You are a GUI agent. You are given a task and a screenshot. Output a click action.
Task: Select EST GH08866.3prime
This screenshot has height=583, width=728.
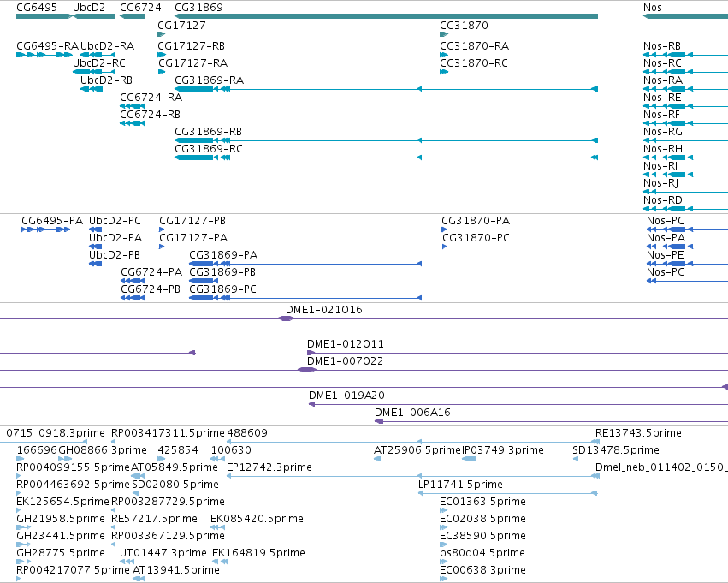coord(103,450)
